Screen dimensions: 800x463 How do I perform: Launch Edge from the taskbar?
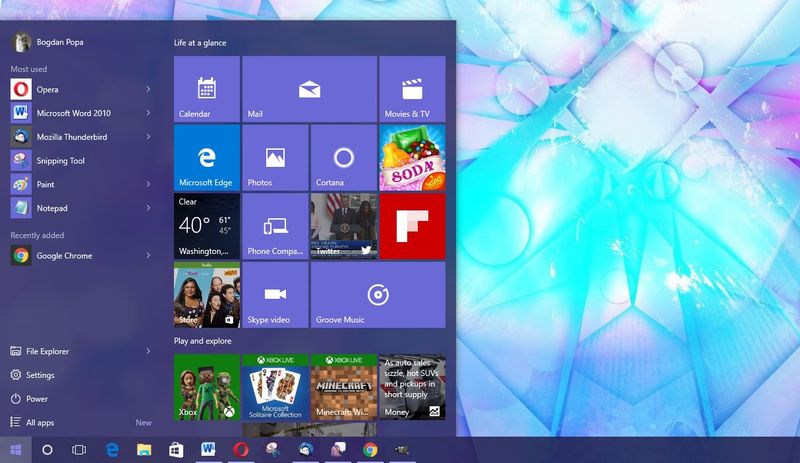pos(112,450)
